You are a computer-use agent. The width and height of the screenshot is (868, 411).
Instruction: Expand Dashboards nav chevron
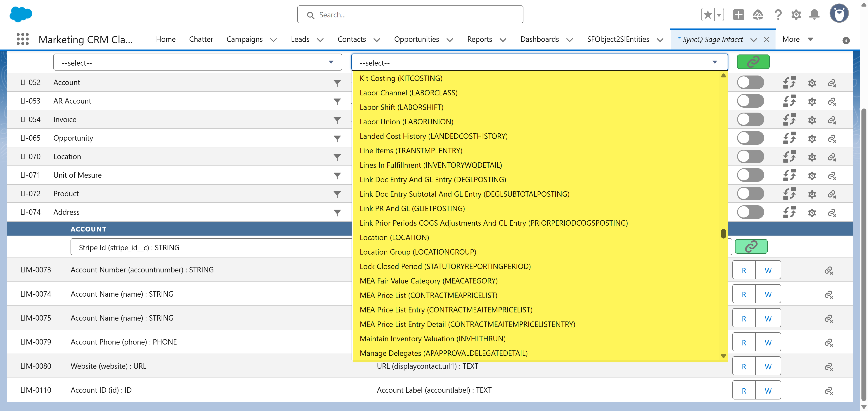click(570, 40)
